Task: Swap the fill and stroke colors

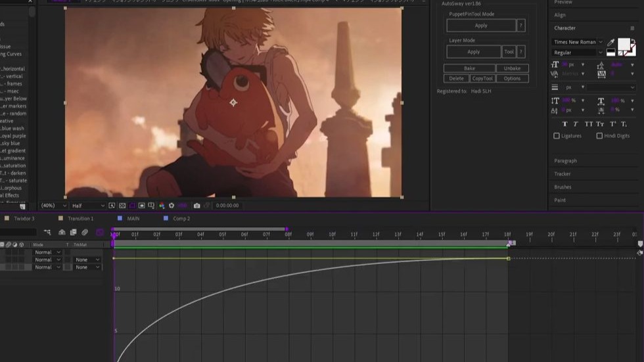Action: click(633, 41)
